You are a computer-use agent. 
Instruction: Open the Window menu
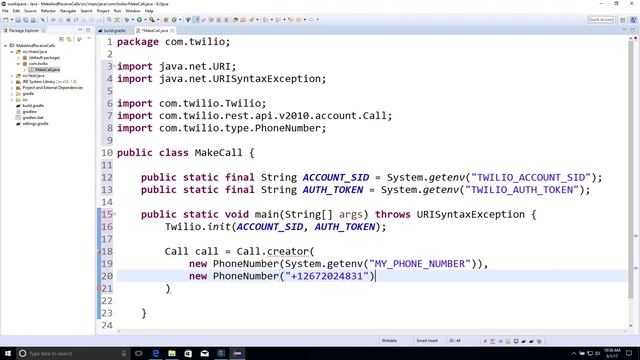tap(133, 11)
